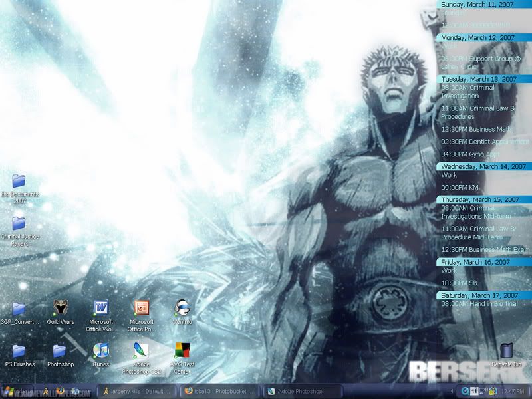Screen dimensions: 532x399
Task: Click the 11:00AM Criminal Law Mid-Term event
Action: pos(478,233)
